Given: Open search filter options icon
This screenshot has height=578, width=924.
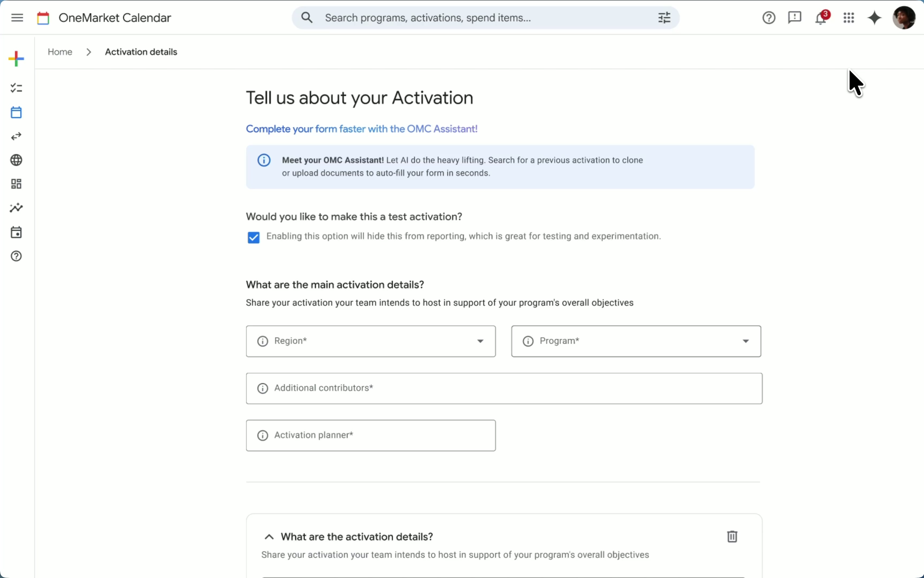Looking at the screenshot, I should point(665,18).
